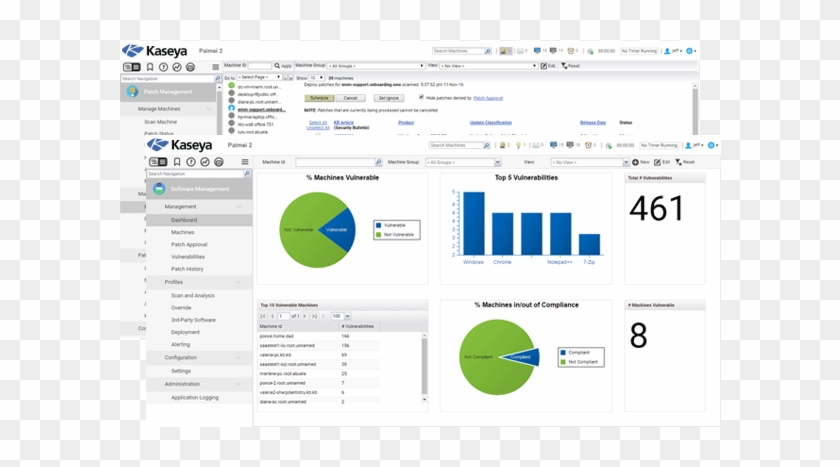Image resolution: width=840 pixels, height=467 pixels.
Task: Click the Machine Id input in front window
Action: coord(335,162)
